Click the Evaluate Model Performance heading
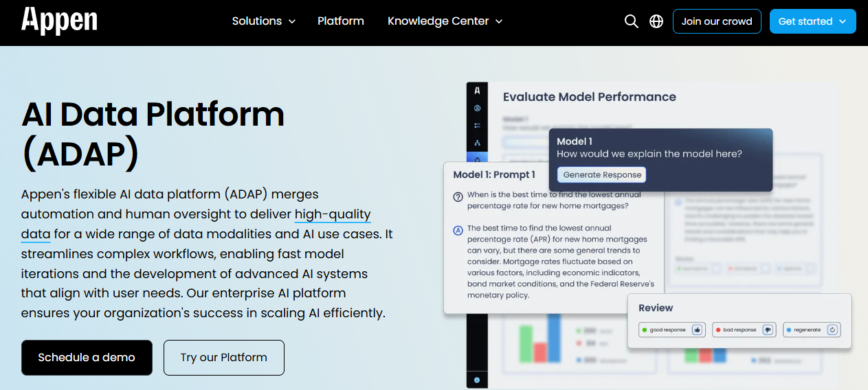Screen dimensions: 868x390 (x=590, y=97)
